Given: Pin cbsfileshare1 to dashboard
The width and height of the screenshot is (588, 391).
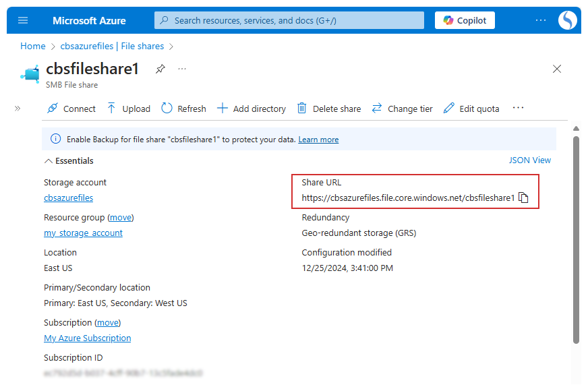Looking at the screenshot, I should pyautogui.click(x=160, y=69).
